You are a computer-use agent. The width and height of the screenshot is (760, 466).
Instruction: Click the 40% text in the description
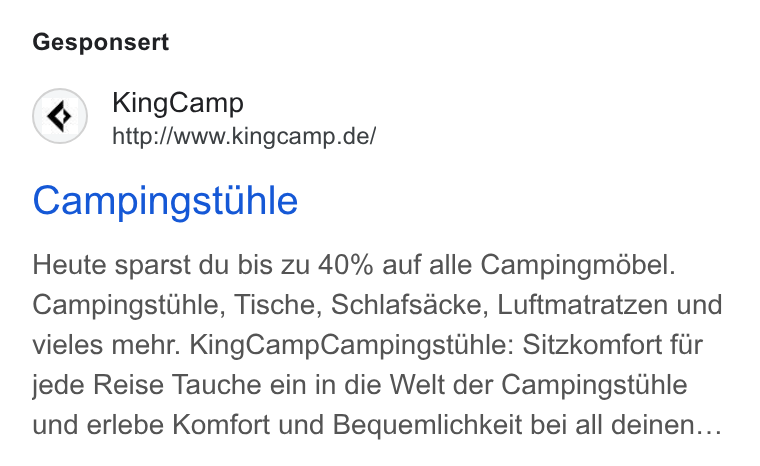pos(346,265)
